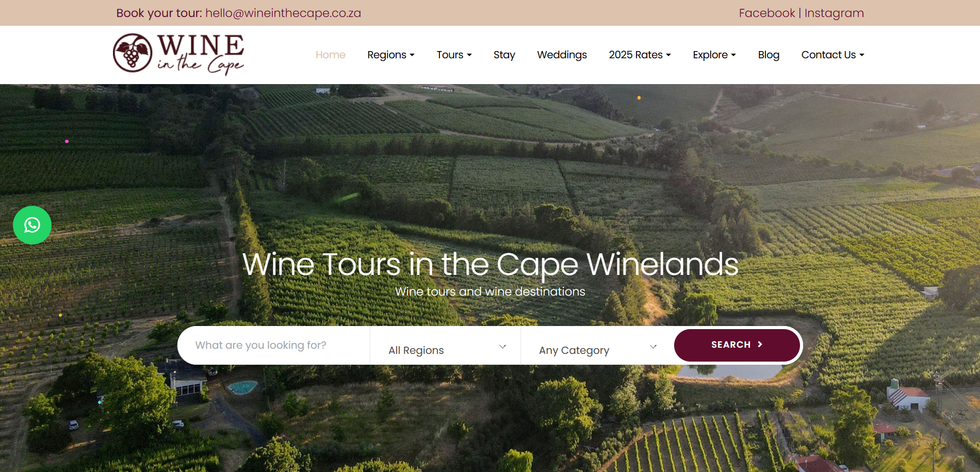The width and height of the screenshot is (980, 472).
Task: Navigate to the Weddings page
Action: click(562, 55)
